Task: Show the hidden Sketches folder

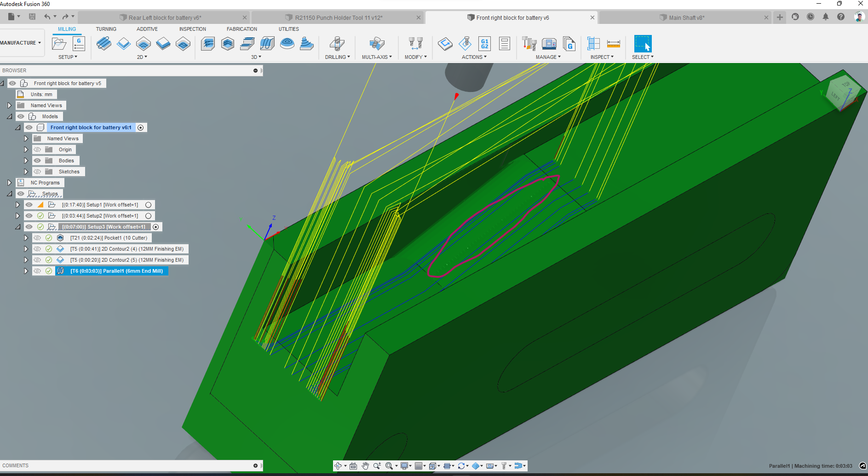Action: [37, 172]
